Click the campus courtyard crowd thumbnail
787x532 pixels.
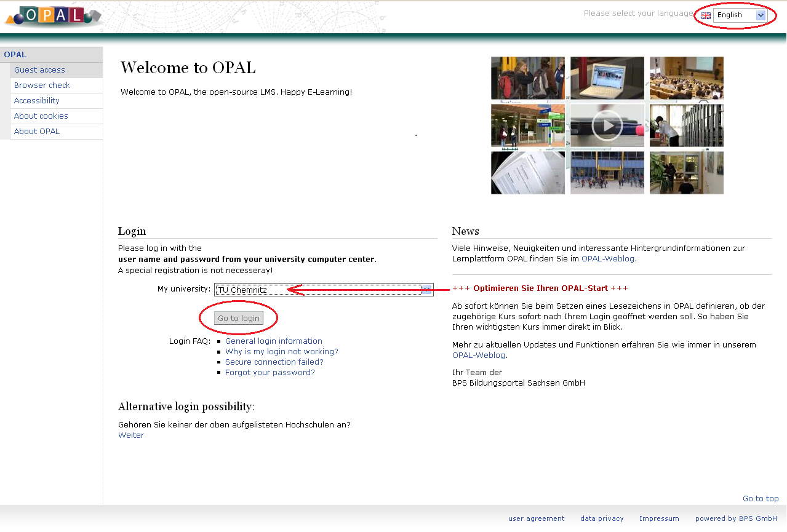pos(607,173)
